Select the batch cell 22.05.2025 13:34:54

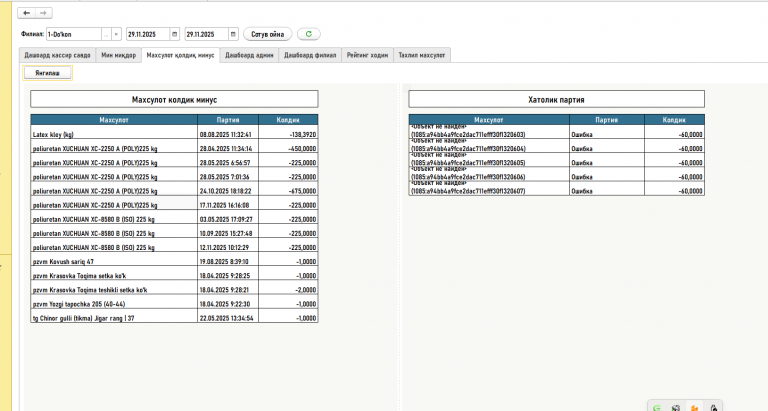coord(228,316)
